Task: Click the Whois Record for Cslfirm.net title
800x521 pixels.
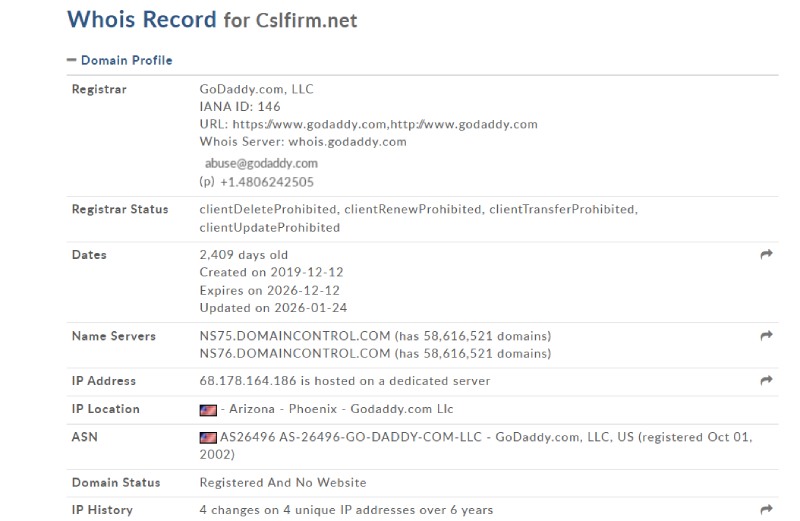Action: coord(212,20)
